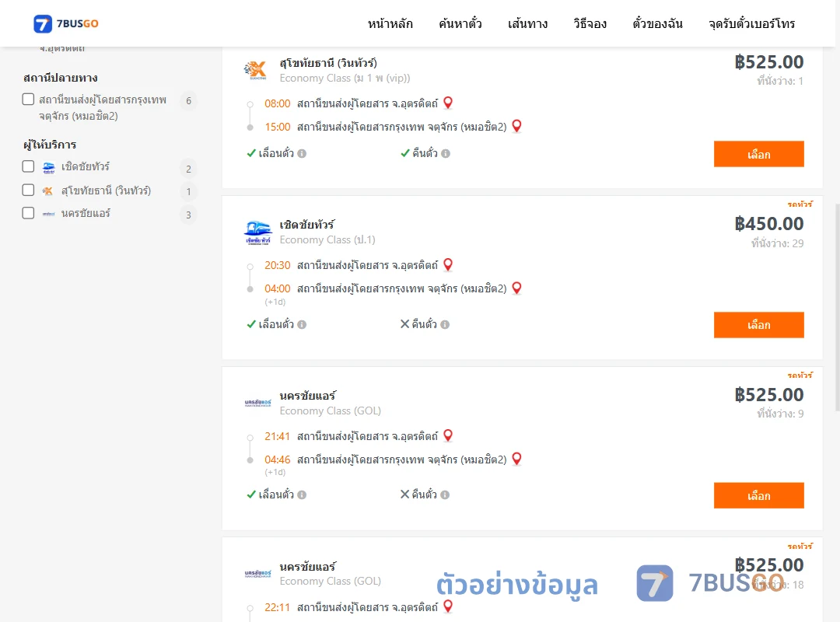Show เลื่อนตั๋ว info icon on เชิดชัยทัวร์ trip

click(302, 325)
